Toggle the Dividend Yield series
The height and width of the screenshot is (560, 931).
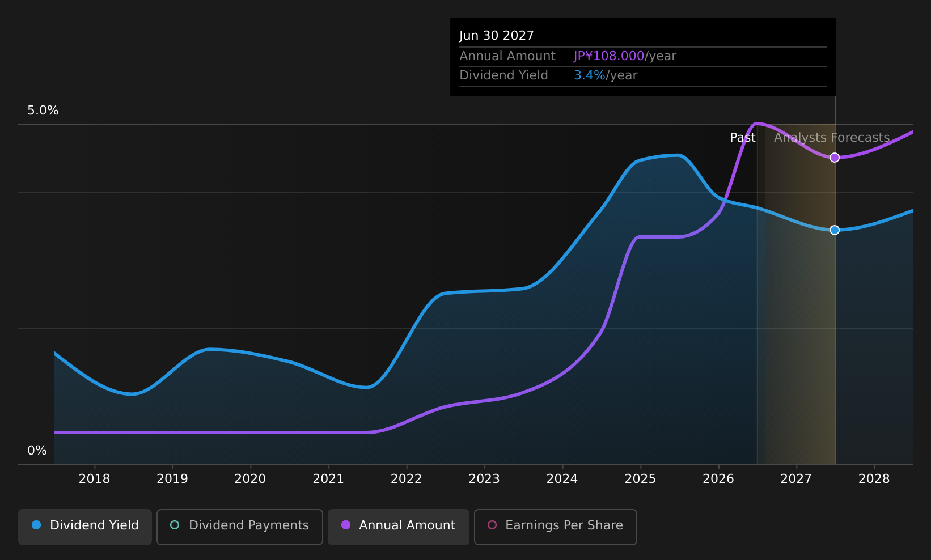click(85, 527)
